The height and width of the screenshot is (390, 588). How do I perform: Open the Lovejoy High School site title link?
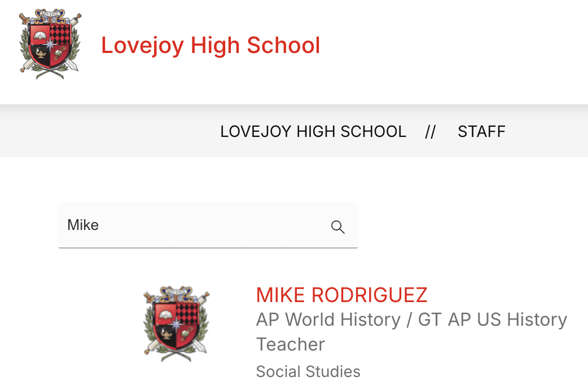pyautogui.click(x=210, y=45)
